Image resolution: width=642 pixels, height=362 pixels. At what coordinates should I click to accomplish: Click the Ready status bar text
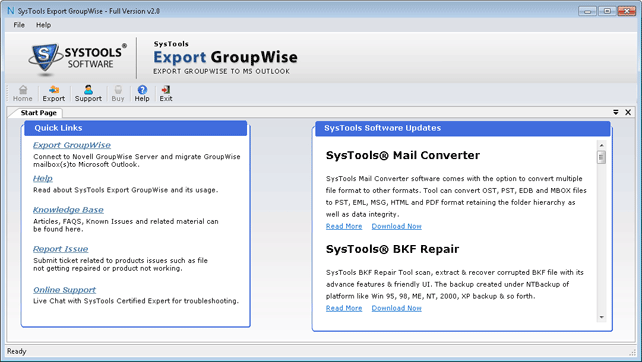[x=16, y=351]
